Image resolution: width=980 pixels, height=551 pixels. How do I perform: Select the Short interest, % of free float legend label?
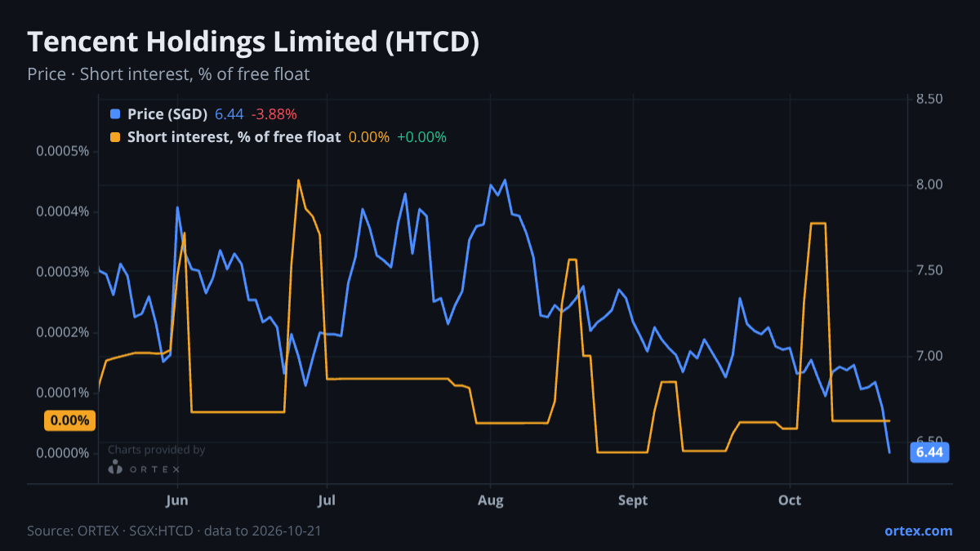(x=234, y=137)
